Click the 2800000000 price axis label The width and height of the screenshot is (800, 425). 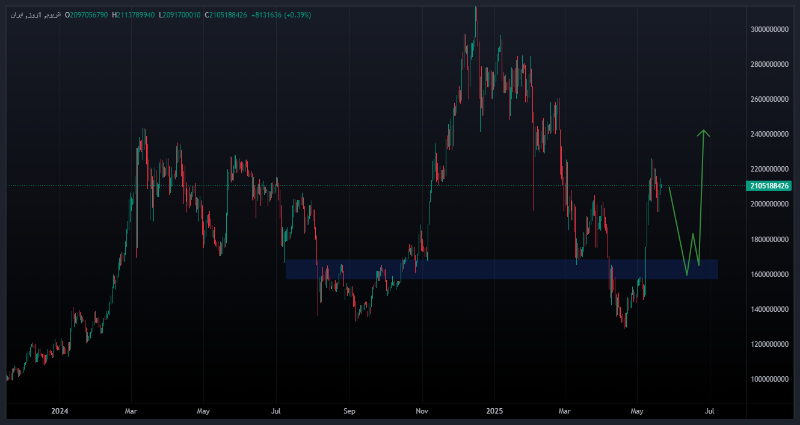tap(770, 64)
